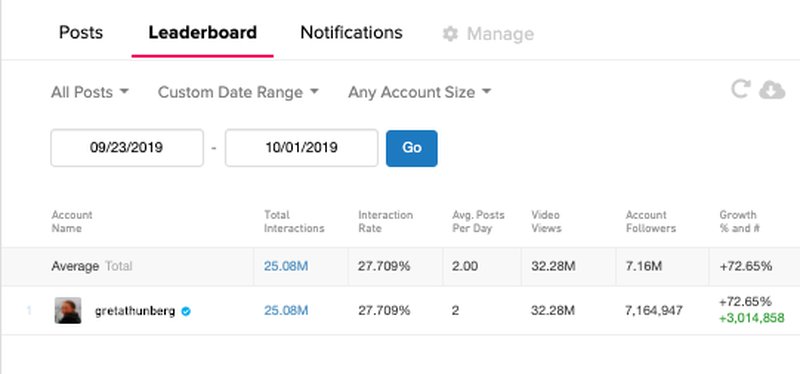The height and width of the screenshot is (374, 800).
Task: Click the refresh icon
Action: click(x=740, y=89)
